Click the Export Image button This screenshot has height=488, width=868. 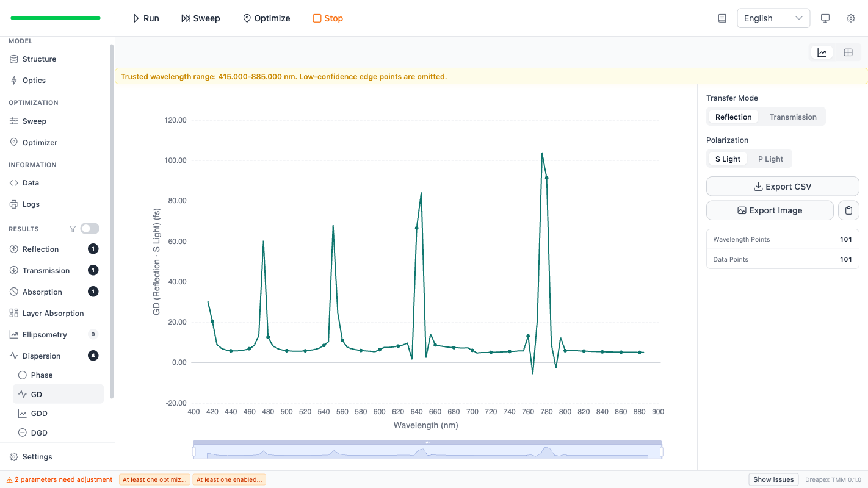point(770,210)
